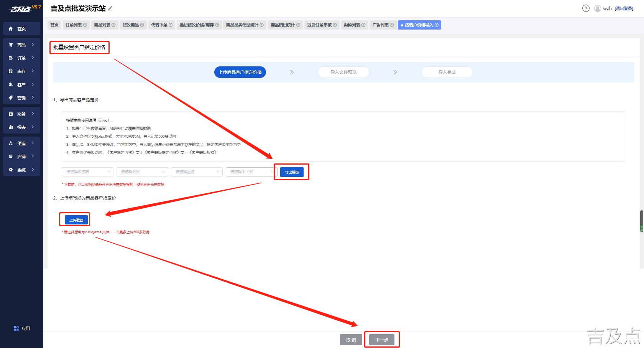Open the 财务 sidebar menu

pyautogui.click(x=21, y=114)
